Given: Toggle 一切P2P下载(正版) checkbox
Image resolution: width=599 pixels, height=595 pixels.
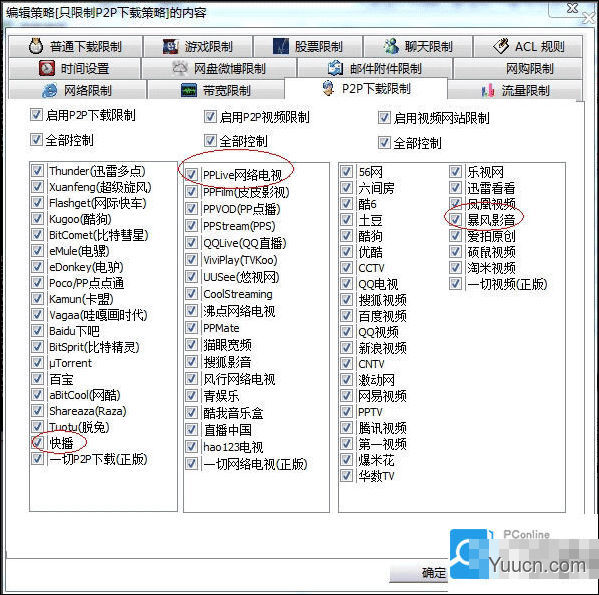Looking at the screenshot, I should [37, 458].
